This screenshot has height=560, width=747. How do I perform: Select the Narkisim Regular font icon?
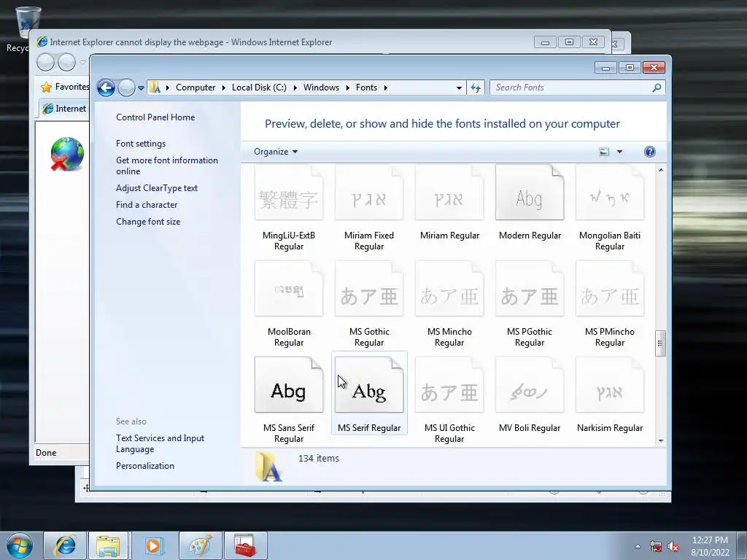pos(610,385)
